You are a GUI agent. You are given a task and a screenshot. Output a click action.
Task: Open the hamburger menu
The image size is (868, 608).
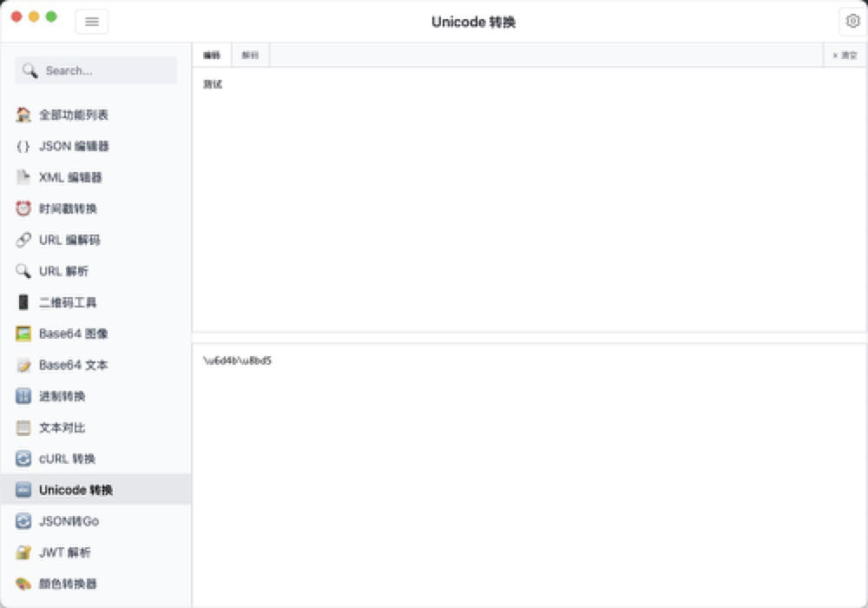(x=92, y=21)
